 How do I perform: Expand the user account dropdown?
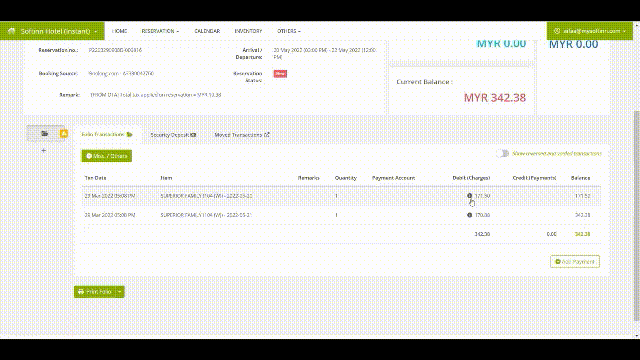pyautogui.click(x=624, y=31)
